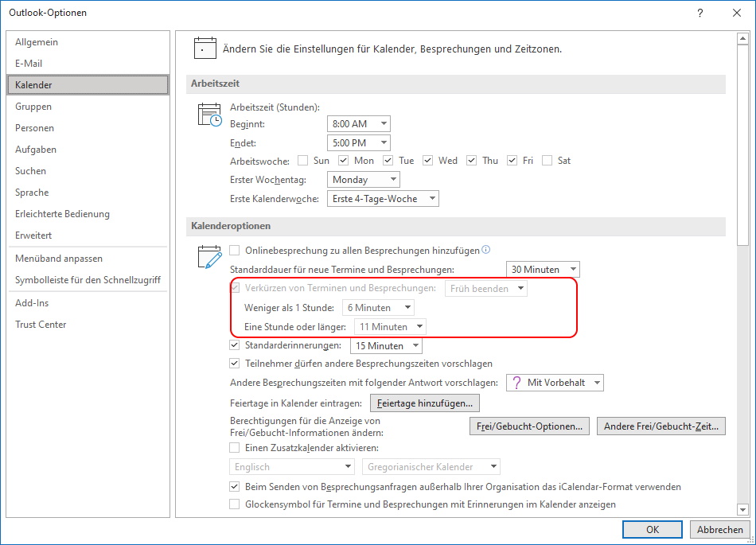Enable Einen Zusatzkalender aktivieren checkbox
Image resolution: width=756 pixels, height=545 pixels.
tap(234, 448)
